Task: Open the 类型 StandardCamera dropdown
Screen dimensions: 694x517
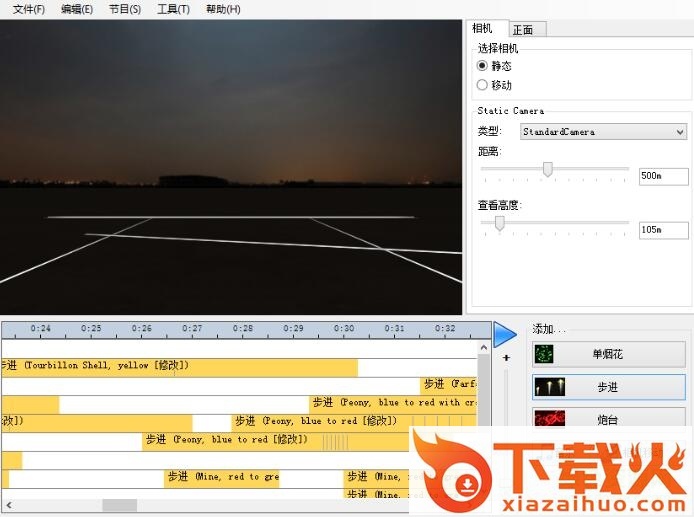Action: coord(603,132)
